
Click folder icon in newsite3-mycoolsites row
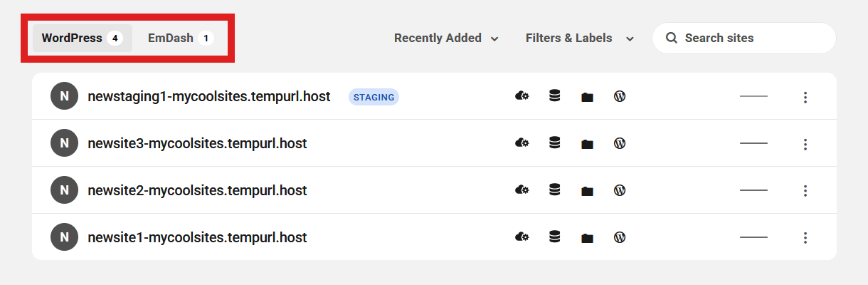click(x=587, y=144)
